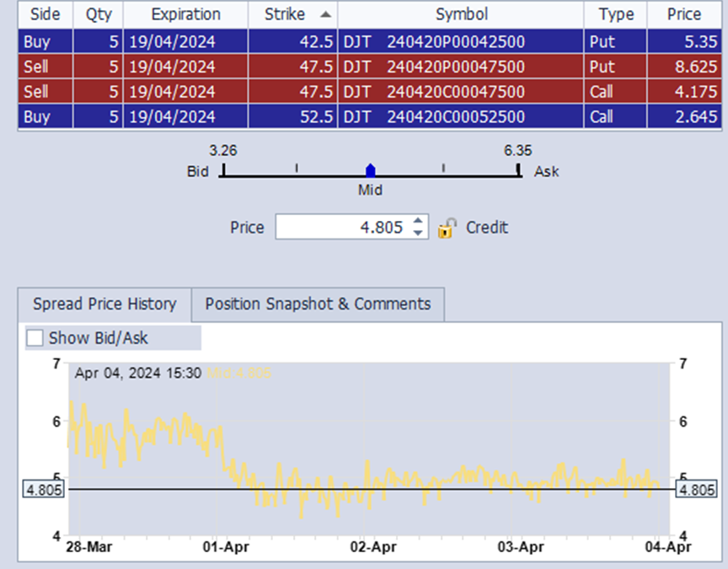Click the Ask end of the price slider
Screen dimensions: 728x569
click(518, 171)
